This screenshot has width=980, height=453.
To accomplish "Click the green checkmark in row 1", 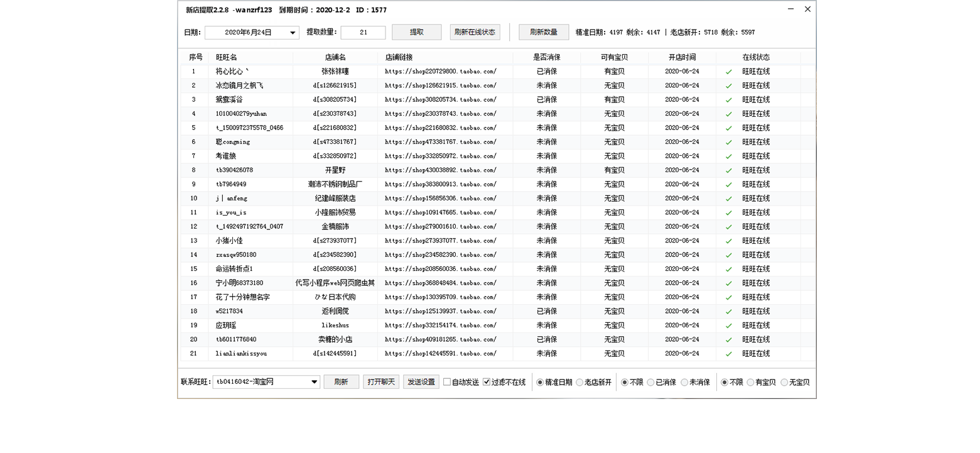I will tap(728, 72).
